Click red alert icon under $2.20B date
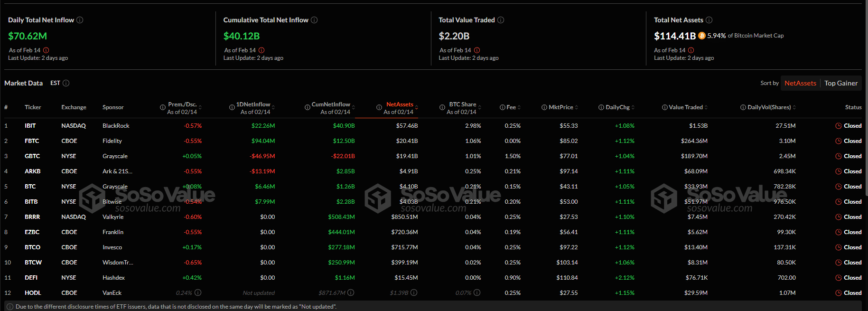The width and height of the screenshot is (868, 311). coord(477,50)
